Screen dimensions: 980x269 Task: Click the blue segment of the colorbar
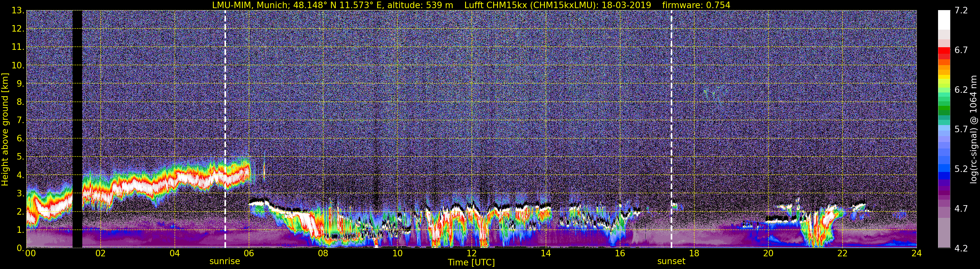click(944, 169)
